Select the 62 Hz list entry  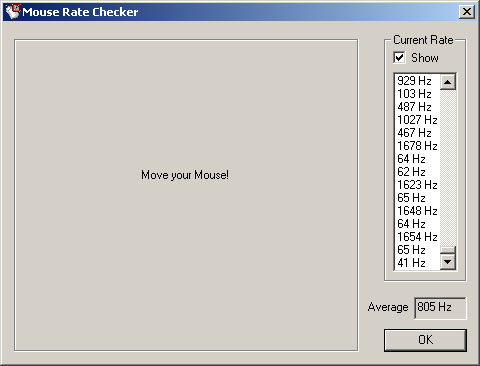click(418, 172)
